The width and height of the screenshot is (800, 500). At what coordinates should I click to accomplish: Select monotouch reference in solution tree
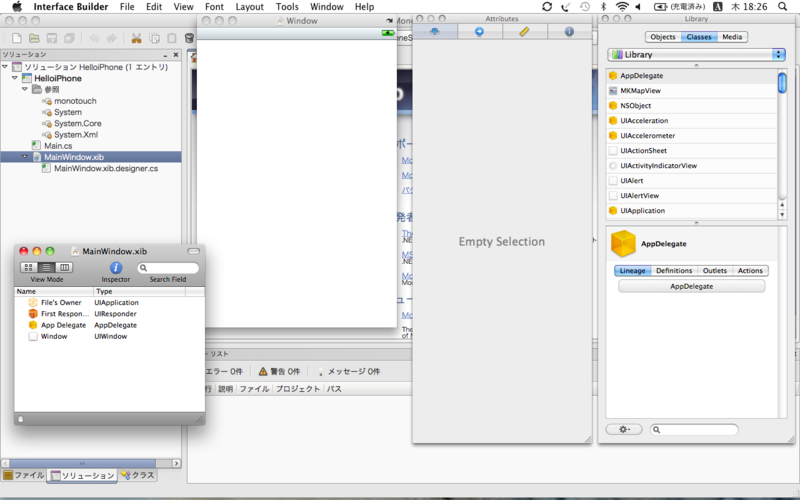[x=75, y=101]
